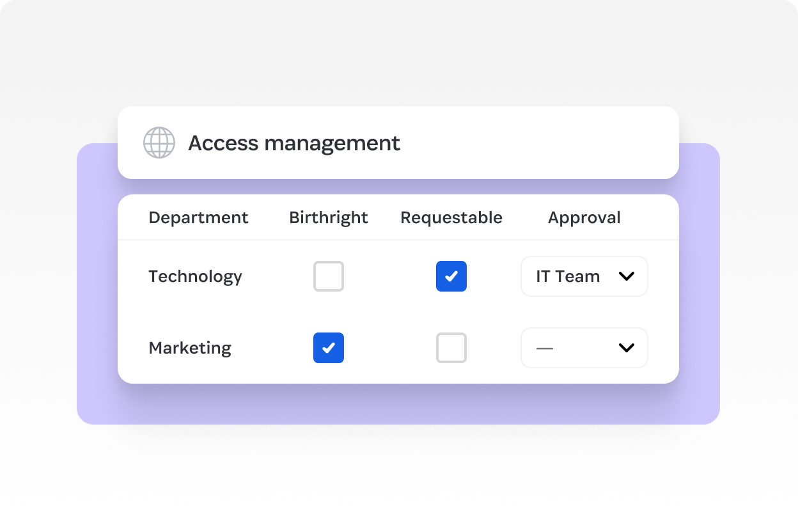The height and width of the screenshot is (532, 798).
Task: Click the globe icon next to Access management
Action: click(159, 143)
